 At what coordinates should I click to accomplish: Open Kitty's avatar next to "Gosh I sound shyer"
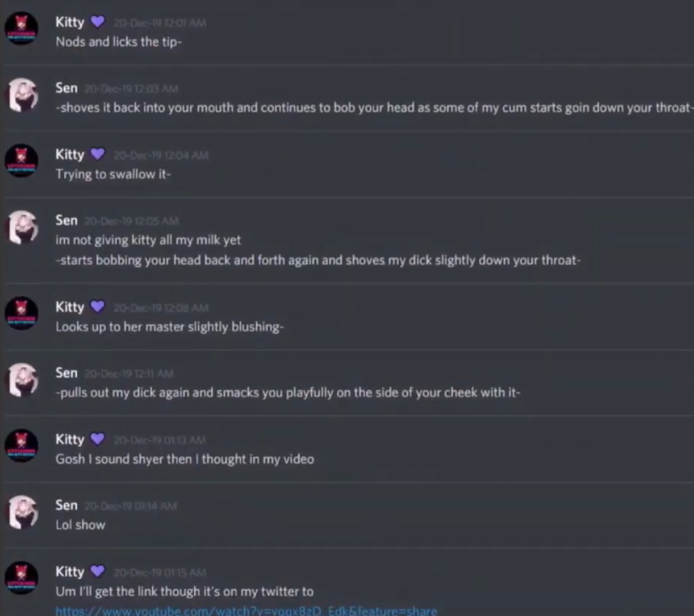pyautogui.click(x=21, y=445)
